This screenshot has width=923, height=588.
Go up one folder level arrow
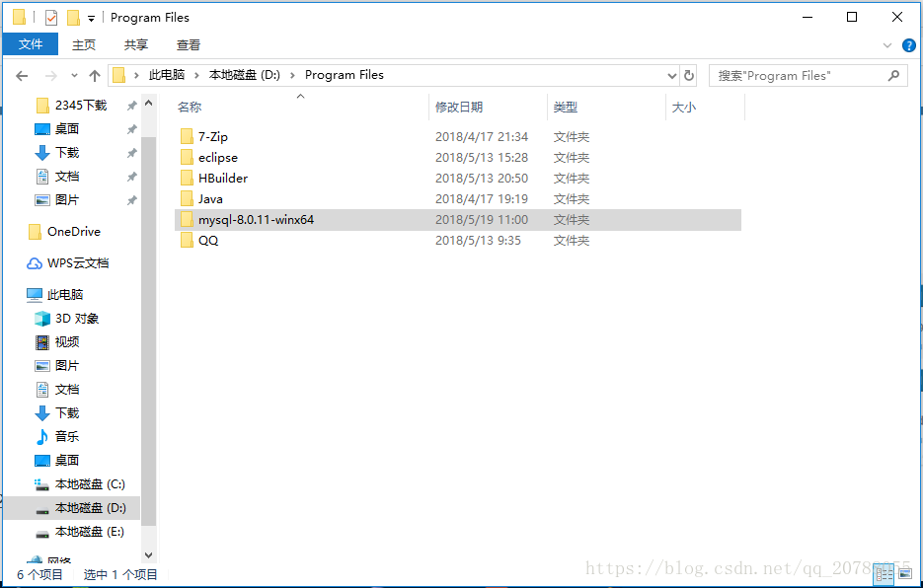point(94,75)
